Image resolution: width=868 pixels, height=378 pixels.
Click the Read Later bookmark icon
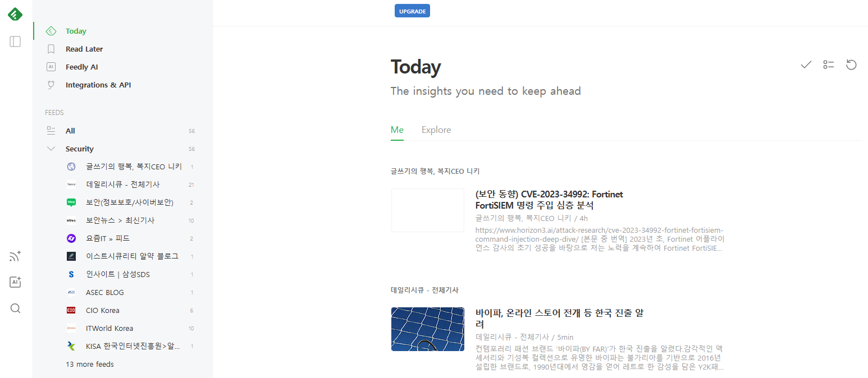[x=51, y=49]
